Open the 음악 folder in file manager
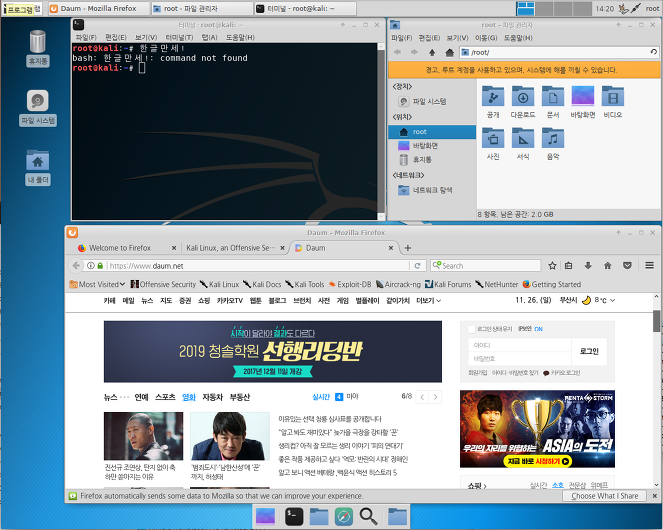Image resolution: width=663 pixels, height=530 pixels. (553, 143)
